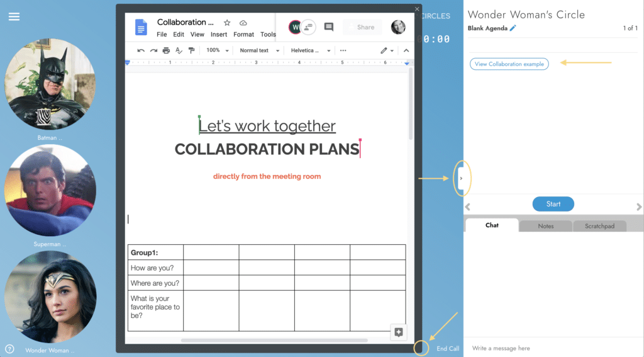
Task: Click the message input field
Action: point(553,348)
